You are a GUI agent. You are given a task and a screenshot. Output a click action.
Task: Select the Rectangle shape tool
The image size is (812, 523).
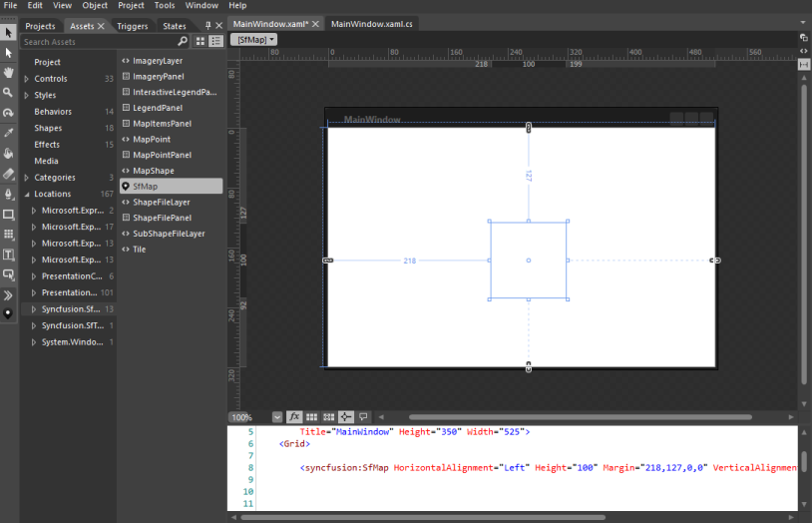click(8, 214)
